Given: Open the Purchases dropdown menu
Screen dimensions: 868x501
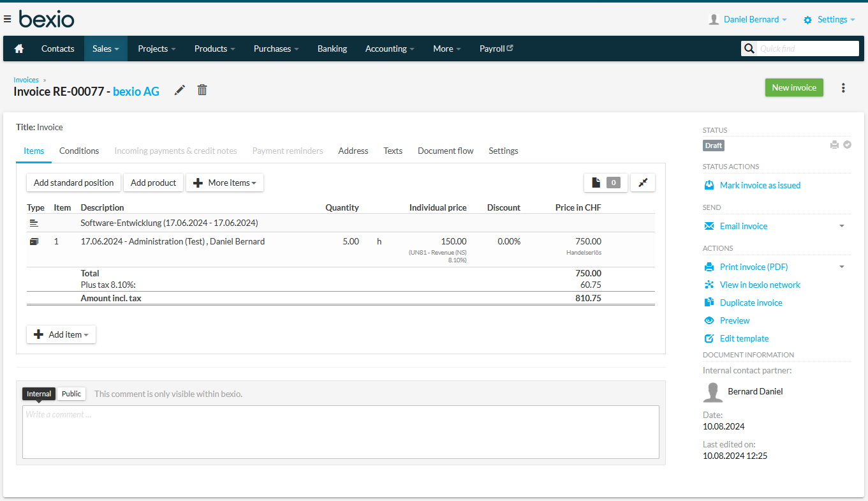Looking at the screenshot, I should (276, 49).
